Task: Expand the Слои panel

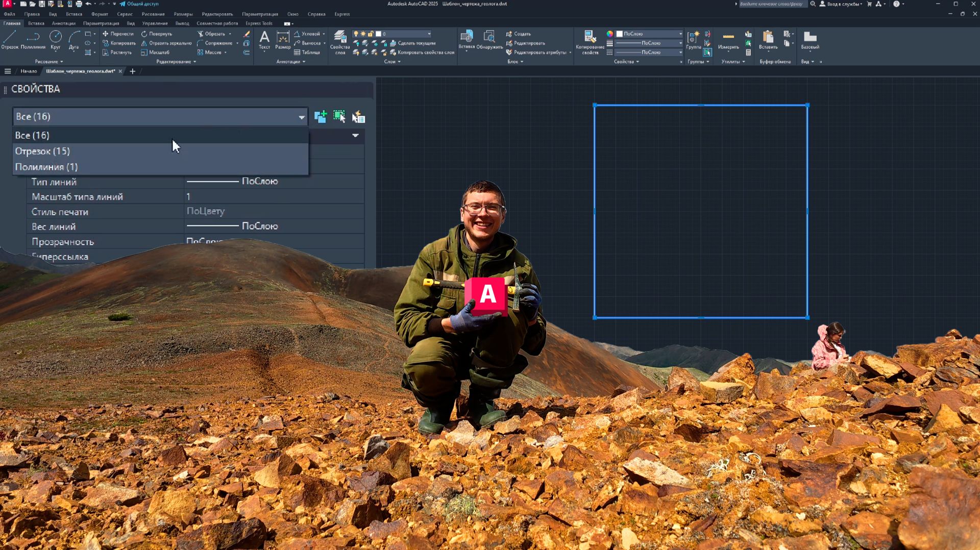Action: 392,62
